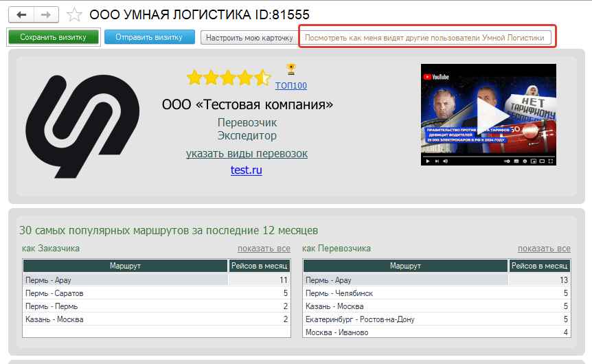Enable miniplayer mode in video controls

click(534, 161)
